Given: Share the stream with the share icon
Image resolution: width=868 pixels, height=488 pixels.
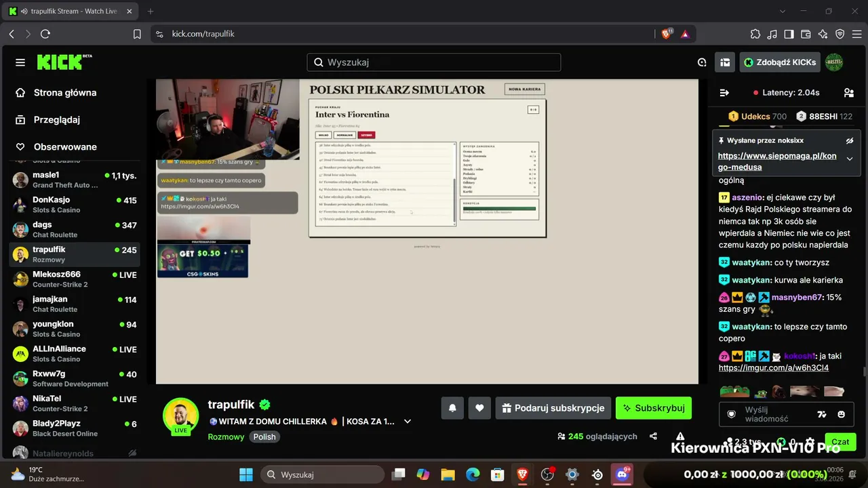Looking at the screenshot, I should point(653,436).
